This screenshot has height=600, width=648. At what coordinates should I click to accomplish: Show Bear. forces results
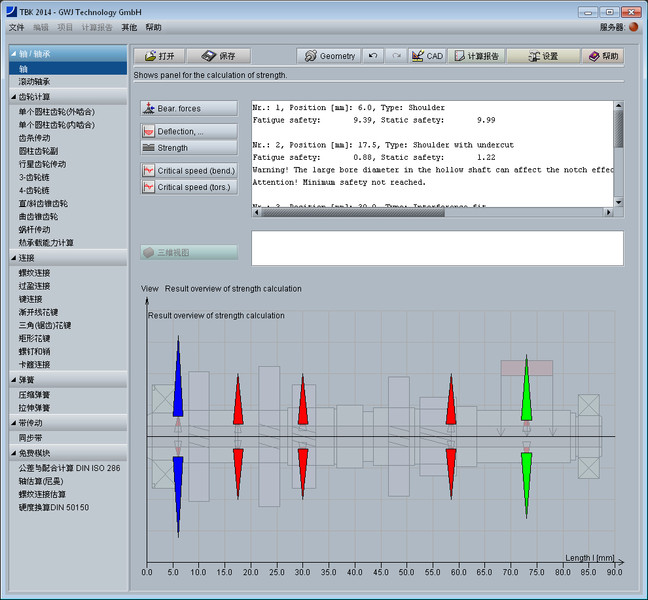[x=189, y=108]
